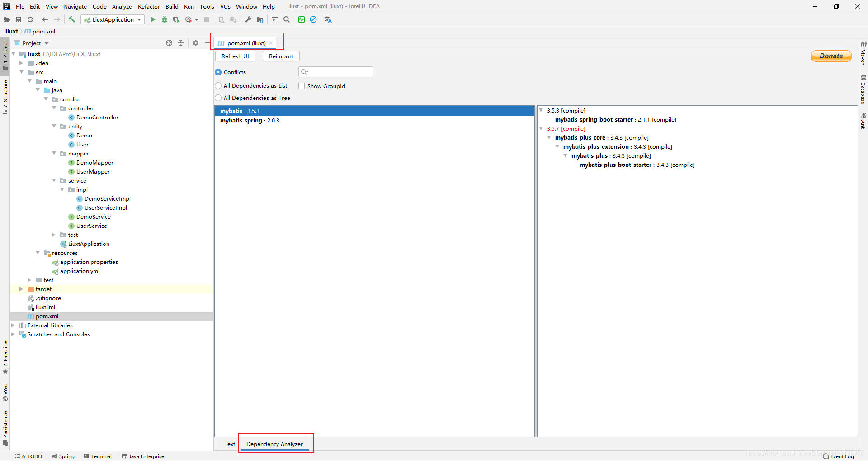The image size is (868, 461).
Task: Collapse the resources folder
Action: (x=38, y=253)
